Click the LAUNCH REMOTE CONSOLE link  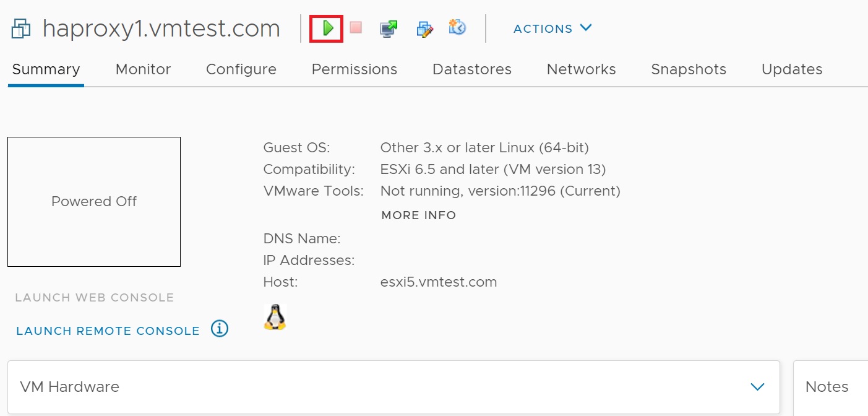[x=108, y=331]
